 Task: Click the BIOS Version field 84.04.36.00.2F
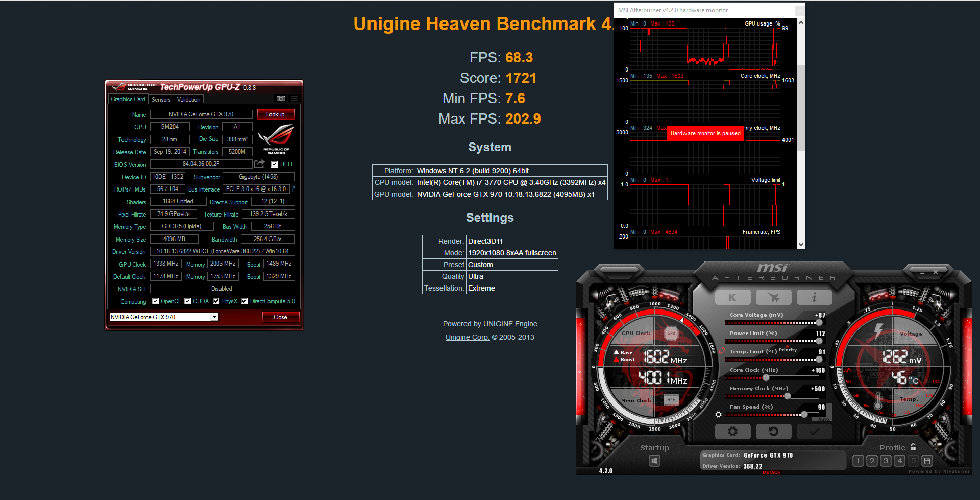[x=201, y=164]
